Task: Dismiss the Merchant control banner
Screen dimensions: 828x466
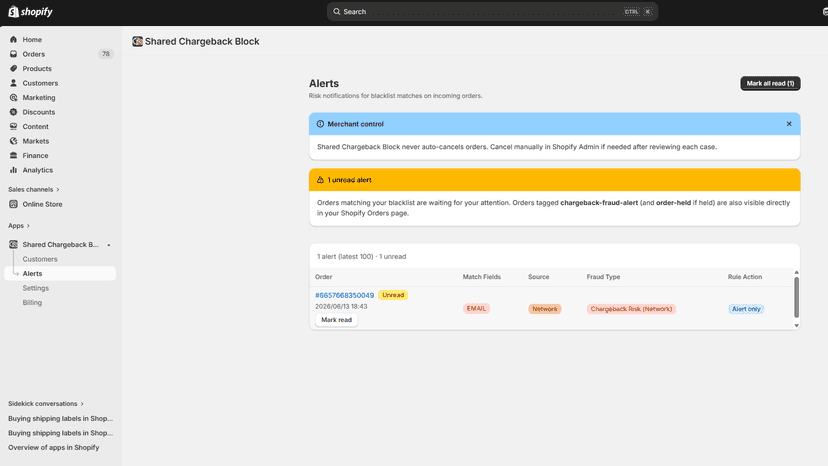Action: (789, 124)
